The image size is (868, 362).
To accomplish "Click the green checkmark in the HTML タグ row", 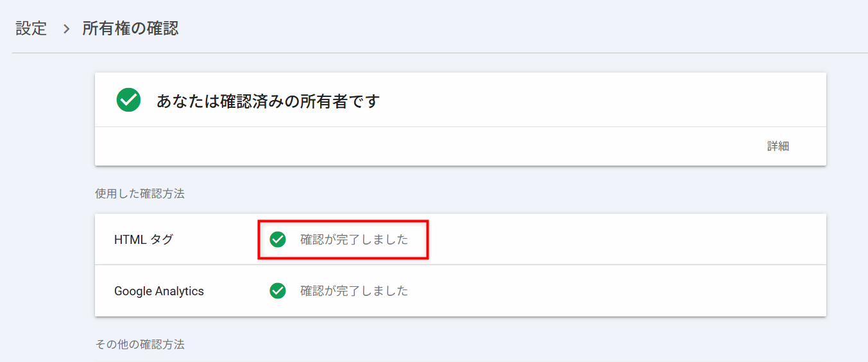I will 278,239.
